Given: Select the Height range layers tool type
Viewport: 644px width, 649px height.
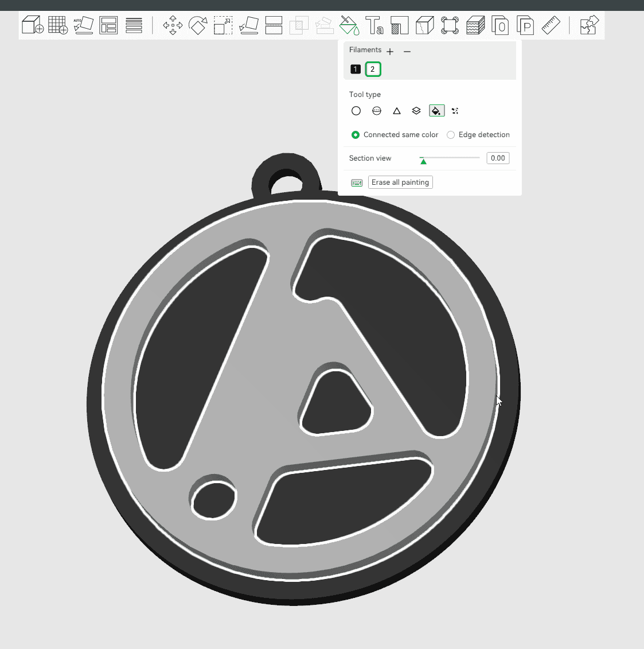Looking at the screenshot, I should pos(416,111).
